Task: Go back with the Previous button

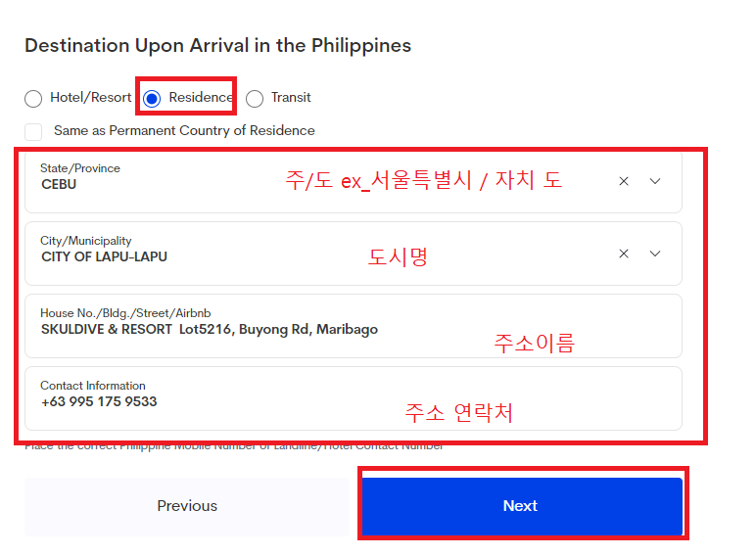Action: [x=187, y=506]
